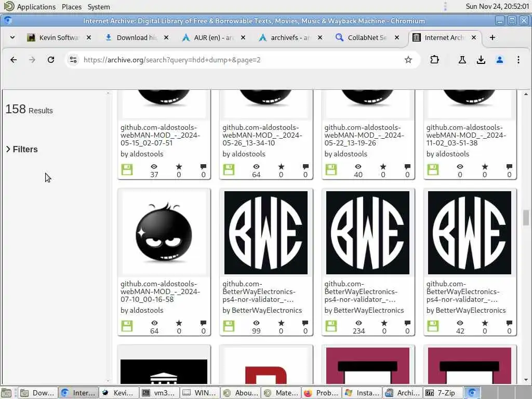Click floppy icon on 2024-05-26 item
The width and height of the screenshot is (532, 399).
point(229,170)
